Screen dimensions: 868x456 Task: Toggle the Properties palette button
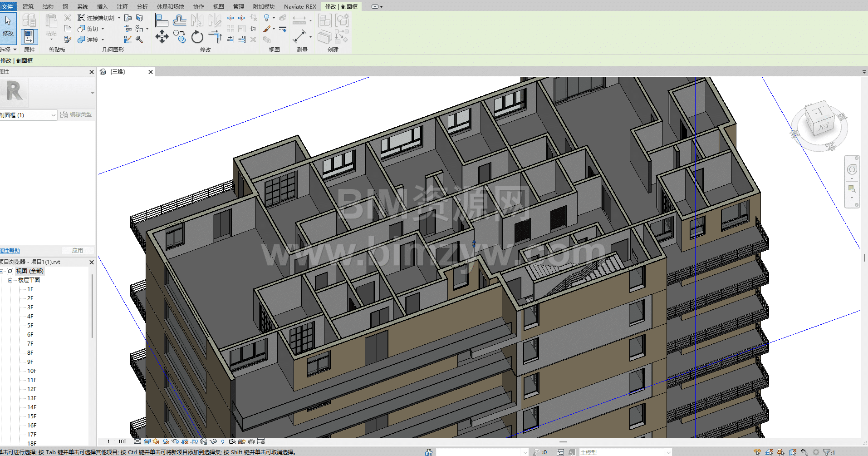[29, 37]
